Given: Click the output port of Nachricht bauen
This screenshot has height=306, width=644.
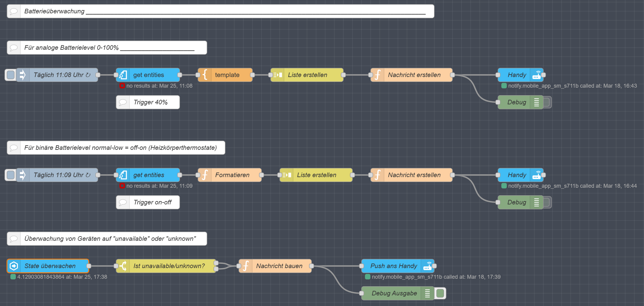Looking at the screenshot, I should coord(311,266).
